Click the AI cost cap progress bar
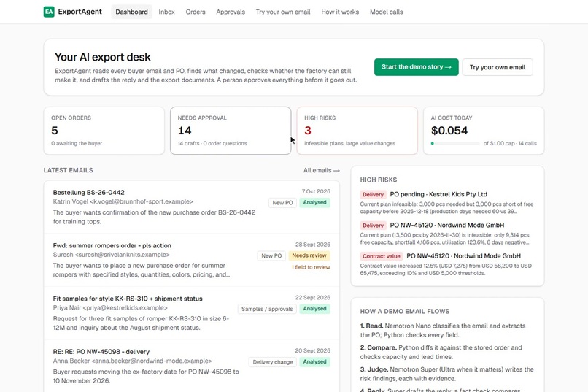 (455, 143)
